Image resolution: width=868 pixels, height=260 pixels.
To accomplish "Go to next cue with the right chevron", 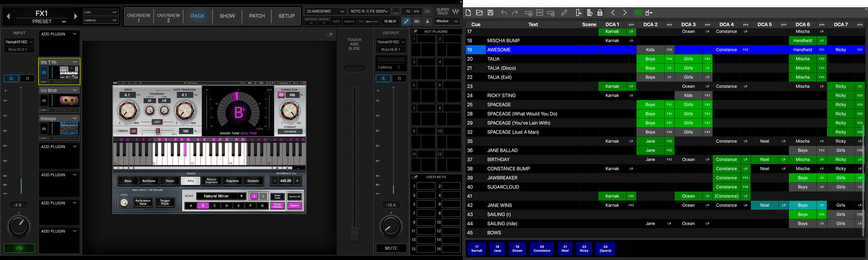I will 625,13.
